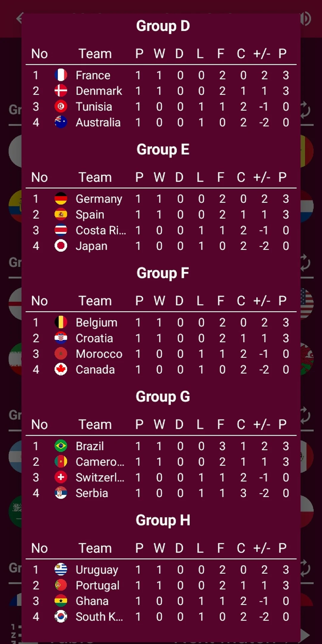Click the France flag icon
Image resolution: width=322 pixels, height=644 pixels.
coord(61,75)
